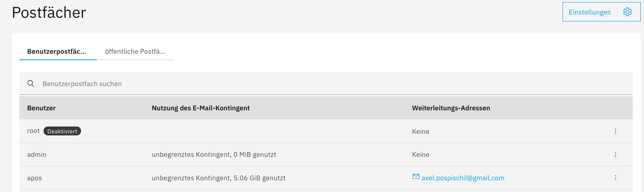Viewport: 644px width, 192px height.
Task: Open the three-dot menu for admin
Action: [615, 154]
